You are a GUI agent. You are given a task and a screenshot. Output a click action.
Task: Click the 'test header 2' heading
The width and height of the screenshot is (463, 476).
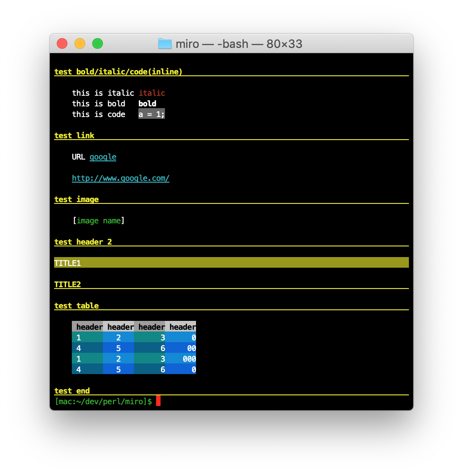(x=83, y=242)
